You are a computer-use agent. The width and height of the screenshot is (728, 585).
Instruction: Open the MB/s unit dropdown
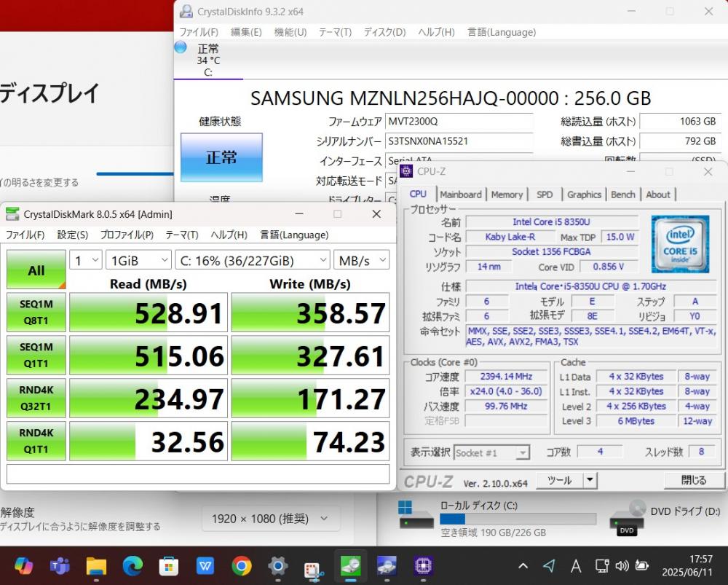(361, 260)
